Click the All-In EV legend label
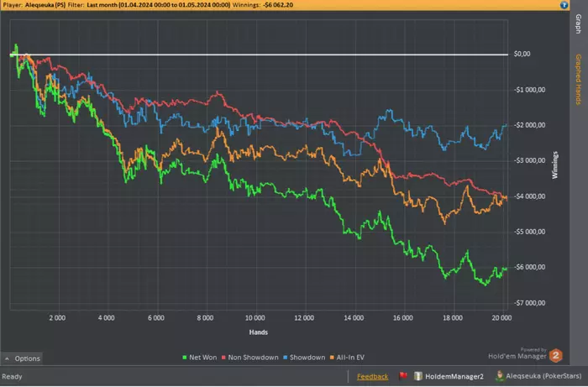The image size is (588, 387). click(350, 358)
